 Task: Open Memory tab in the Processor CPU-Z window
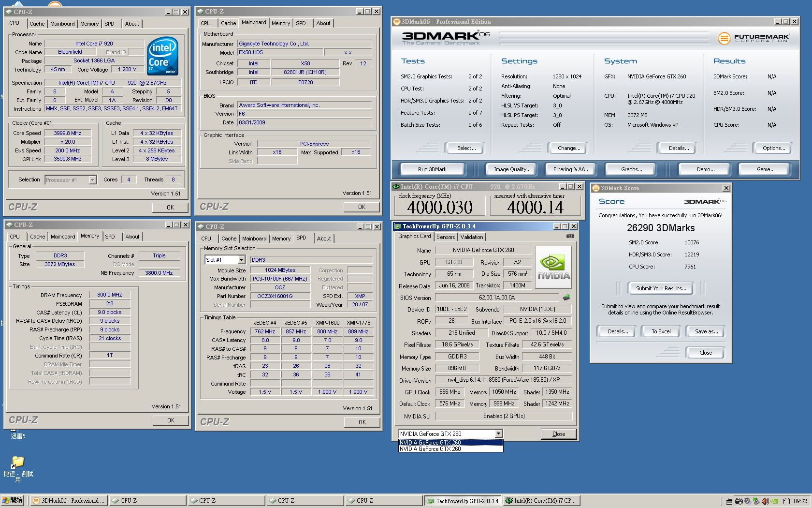[89, 24]
